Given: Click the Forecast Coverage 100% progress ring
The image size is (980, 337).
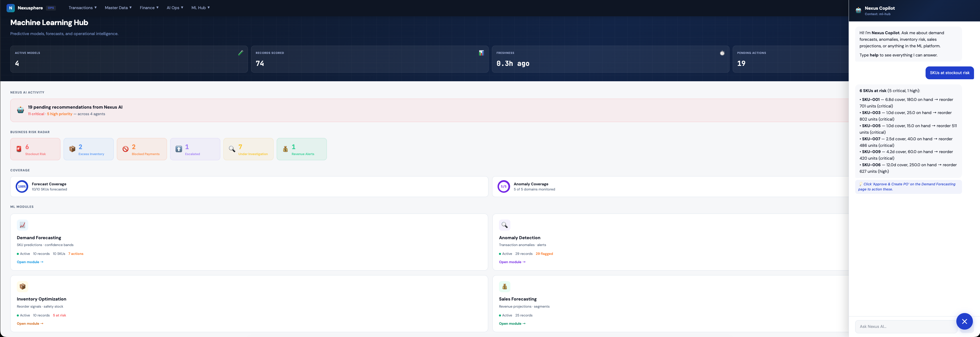Looking at the screenshot, I should click(x=22, y=186).
